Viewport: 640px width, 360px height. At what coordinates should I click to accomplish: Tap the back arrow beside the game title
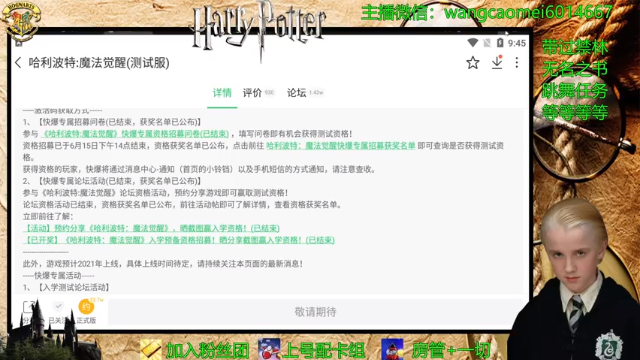pyautogui.click(x=18, y=63)
